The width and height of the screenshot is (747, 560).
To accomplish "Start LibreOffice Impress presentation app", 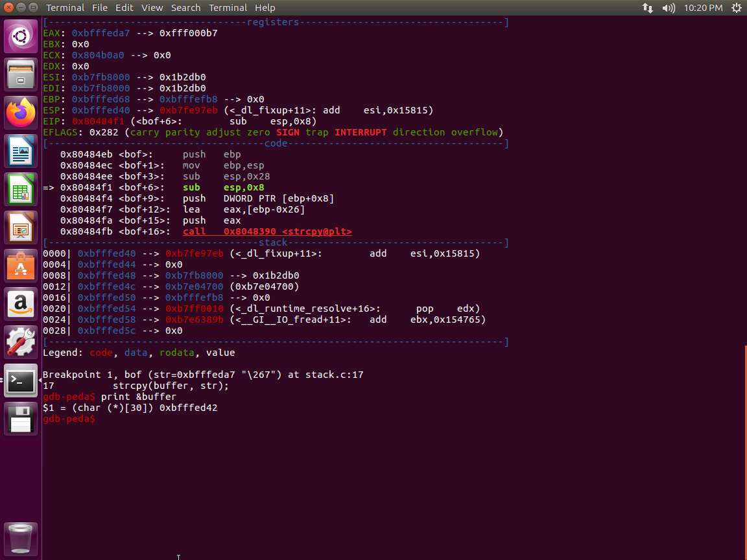I will [x=21, y=227].
